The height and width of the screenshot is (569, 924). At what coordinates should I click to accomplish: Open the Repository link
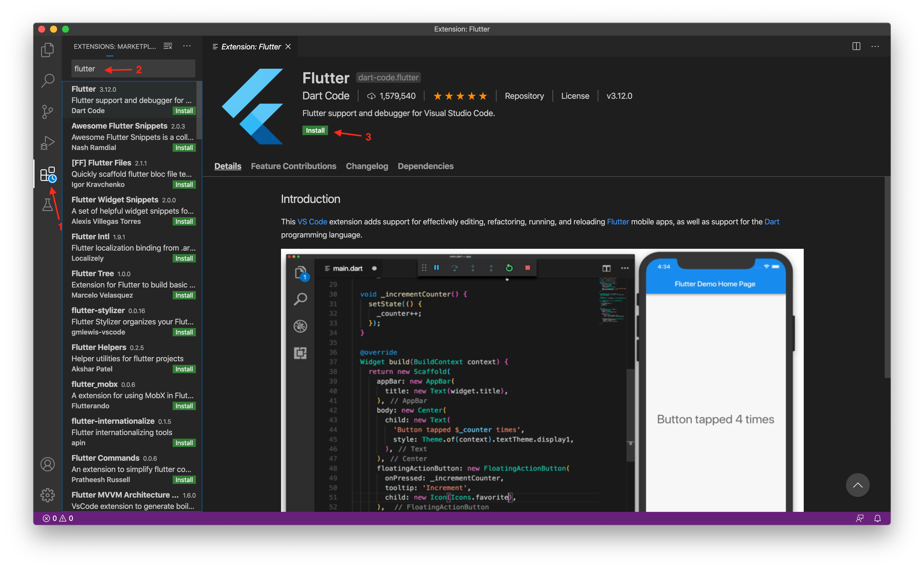click(x=524, y=96)
